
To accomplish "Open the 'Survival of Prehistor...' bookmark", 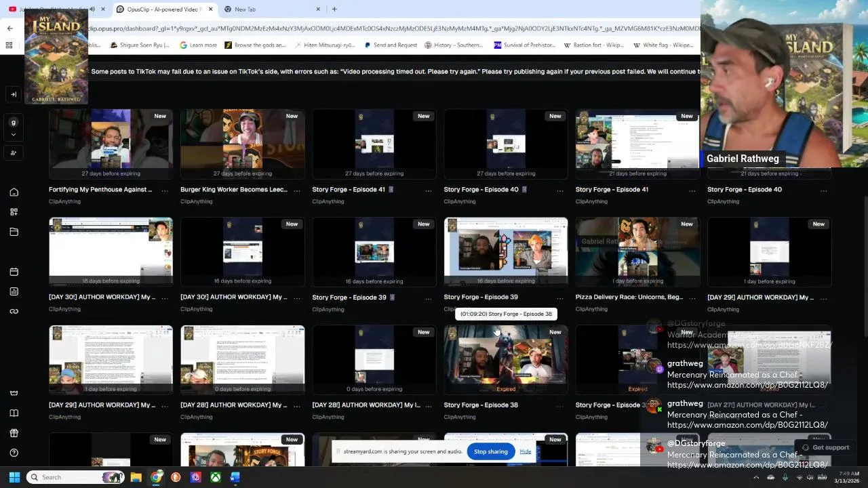I will 525,45.
